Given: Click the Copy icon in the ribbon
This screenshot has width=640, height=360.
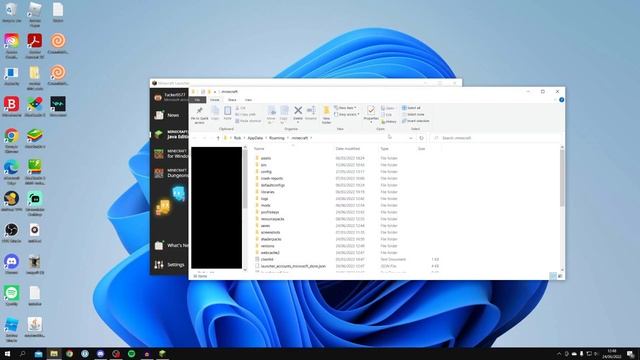Looking at the screenshot, I should 215,111.
